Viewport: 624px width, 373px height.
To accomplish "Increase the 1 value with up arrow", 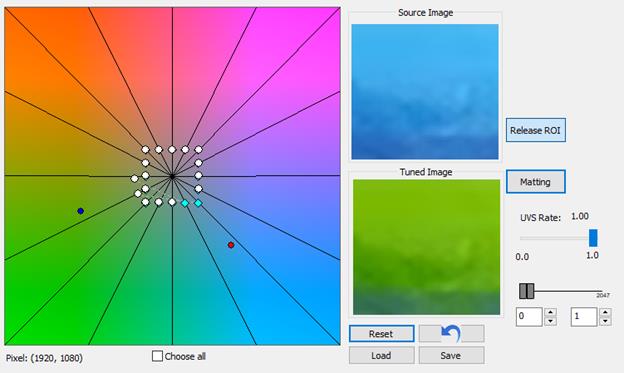I will coord(605,312).
